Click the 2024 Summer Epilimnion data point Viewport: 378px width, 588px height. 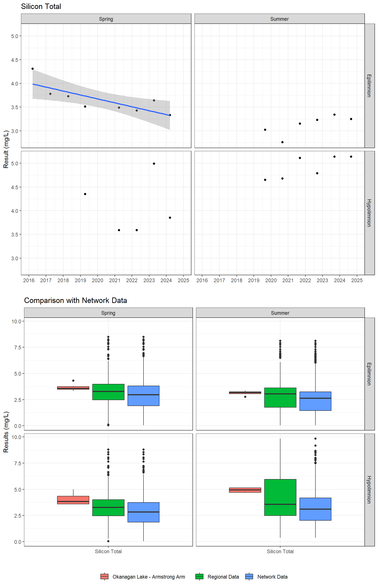tap(351, 119)
